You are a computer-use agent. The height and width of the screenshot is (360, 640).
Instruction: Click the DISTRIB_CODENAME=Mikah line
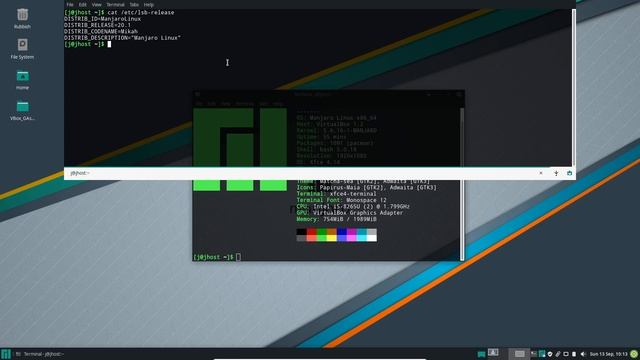(101, 31)
